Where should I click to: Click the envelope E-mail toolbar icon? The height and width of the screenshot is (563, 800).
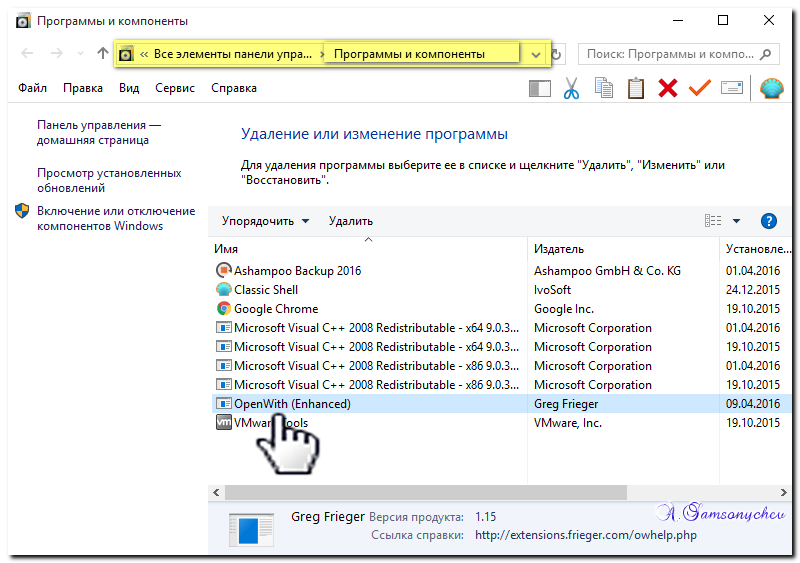click(732, 88)
